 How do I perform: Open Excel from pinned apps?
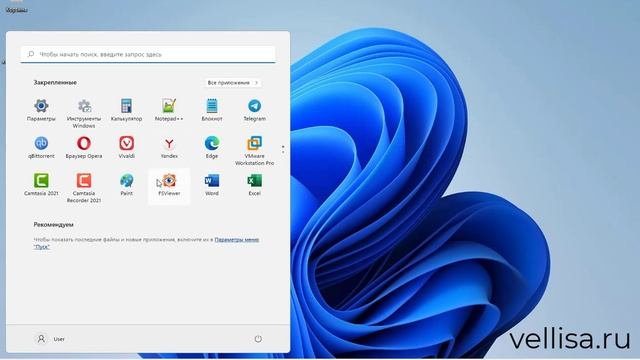pyautogui.click(x=254, y=184)
